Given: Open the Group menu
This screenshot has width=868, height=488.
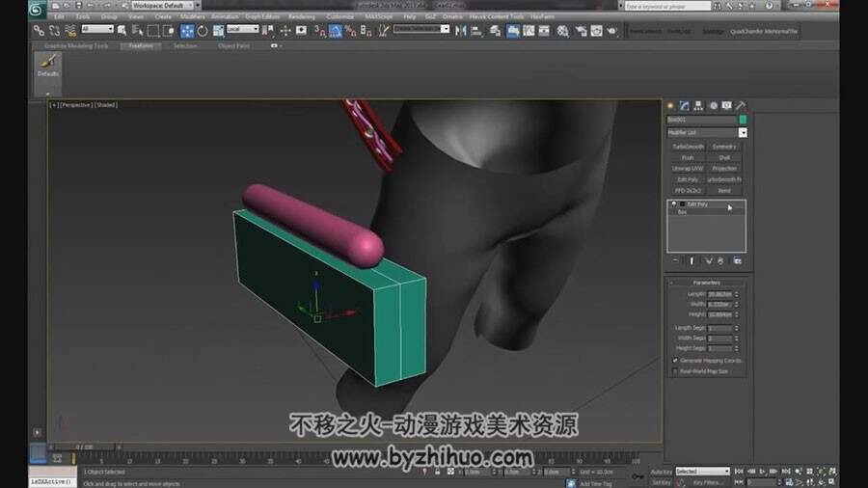Looking at the screenshot, I should coord(109,16).
